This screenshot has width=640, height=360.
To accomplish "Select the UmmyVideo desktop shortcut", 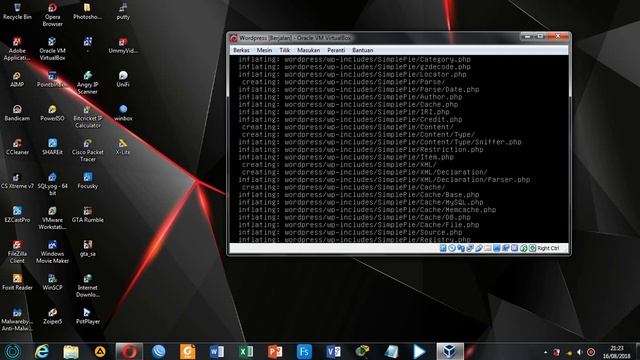I will click(x=123, y=45).
